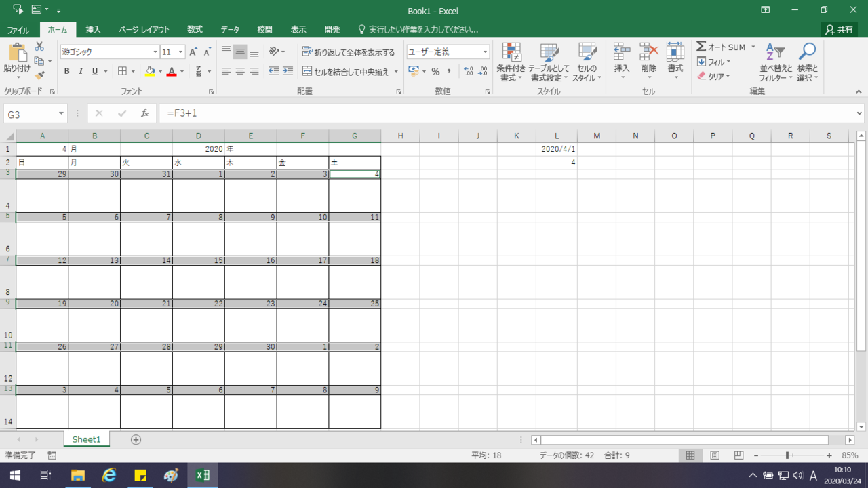Align text right
The image size is (868, 488).
coord(254,71)
